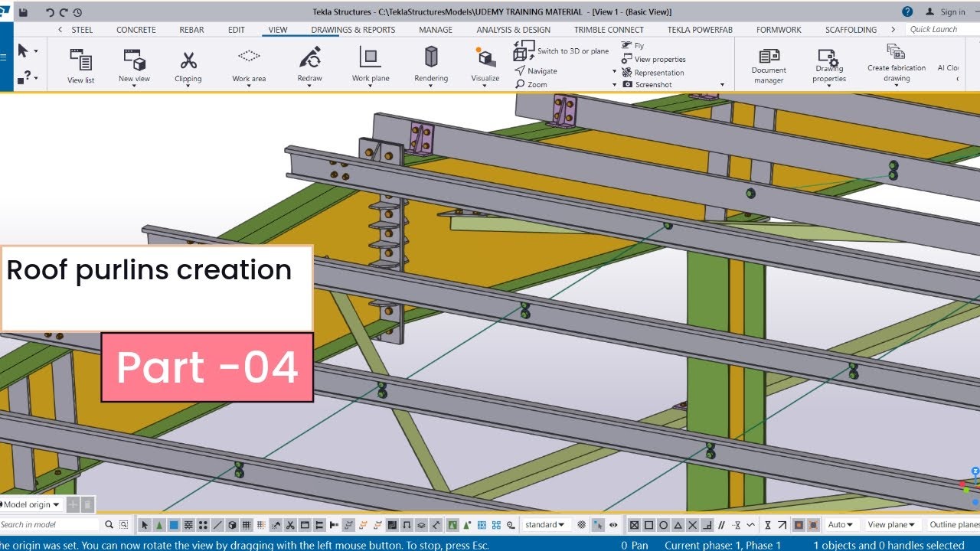The height and width of the screenshot is (551, 980).
Task: Click the delete trash icon beside Model origin
Action: click(x=88, y=504)
